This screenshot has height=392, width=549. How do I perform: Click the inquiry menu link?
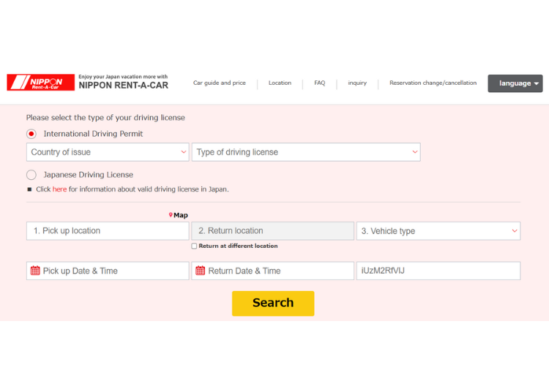click(357, 83)
